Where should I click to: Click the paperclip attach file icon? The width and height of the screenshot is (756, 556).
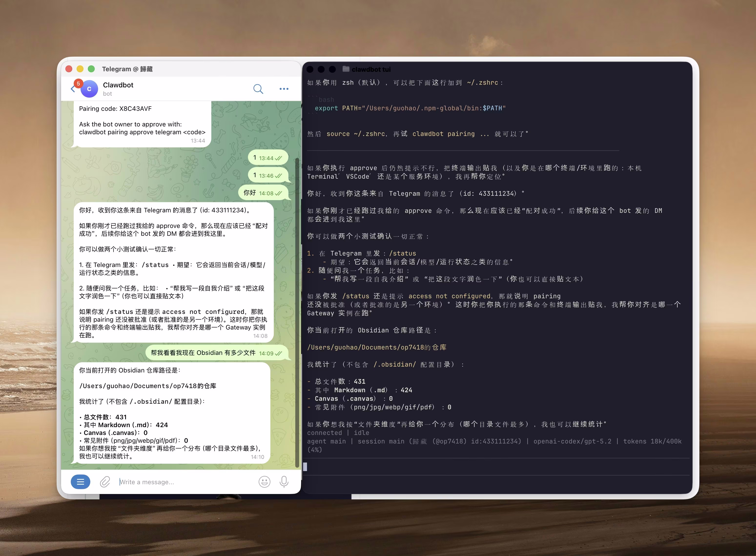tap(105, 482)
